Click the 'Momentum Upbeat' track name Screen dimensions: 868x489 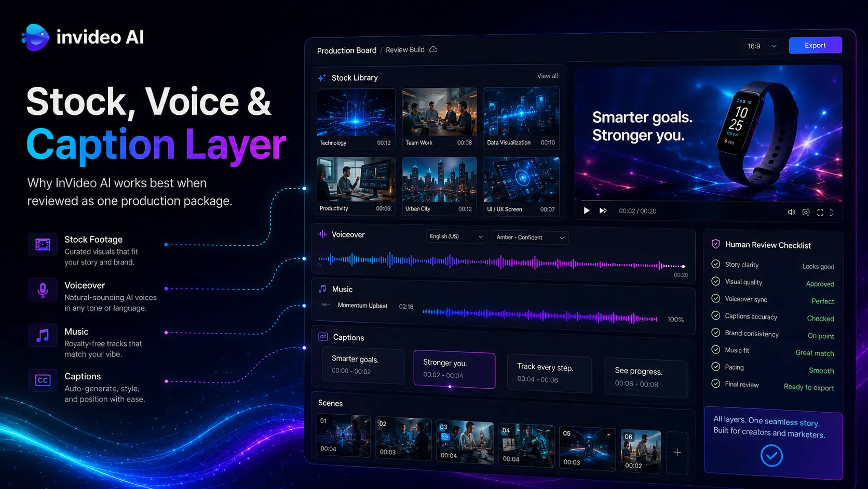tap(362, 306)
